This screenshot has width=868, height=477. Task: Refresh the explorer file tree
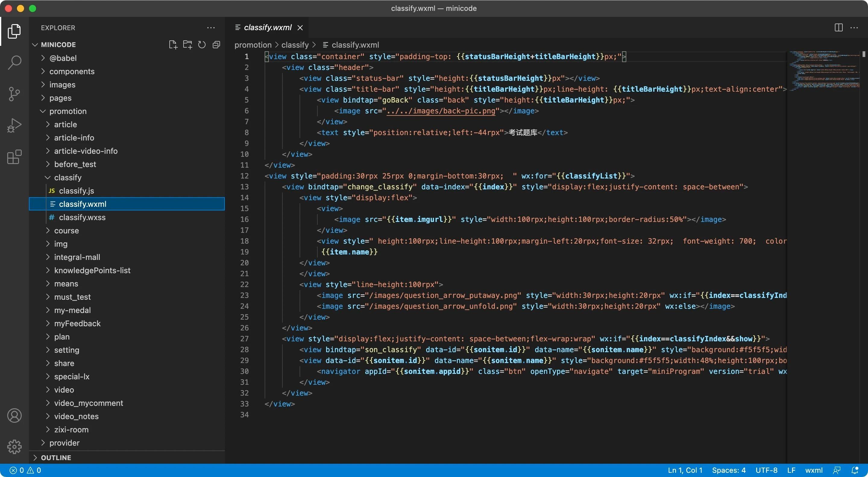[202, 45]
